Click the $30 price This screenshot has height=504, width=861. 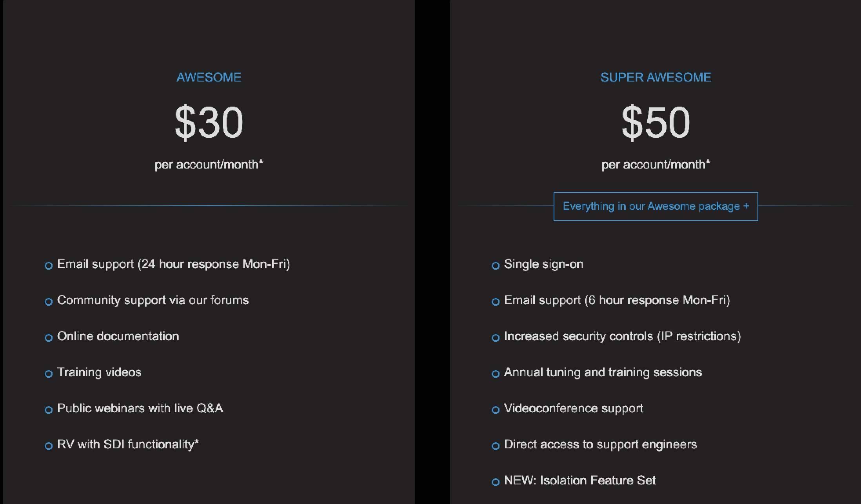[209, 122]
